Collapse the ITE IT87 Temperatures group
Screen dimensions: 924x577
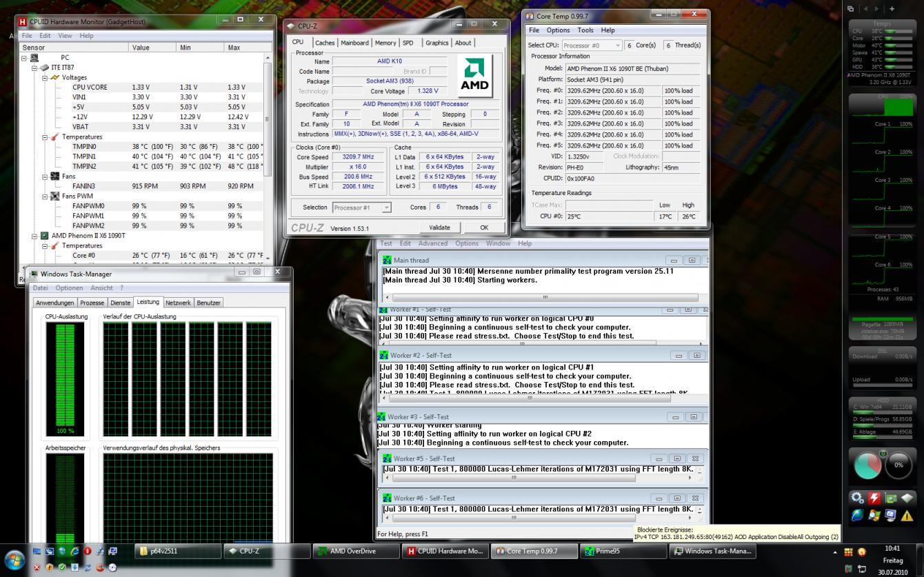pos(45,137)
